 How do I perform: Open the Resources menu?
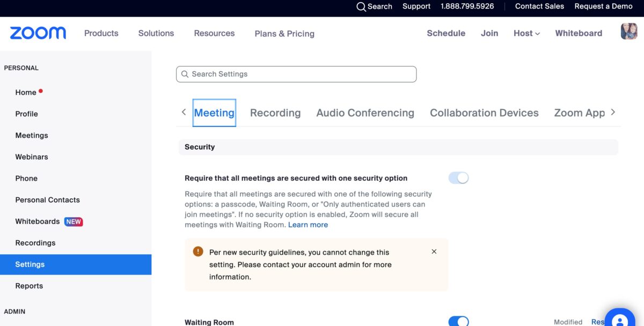tap(215, 33)
